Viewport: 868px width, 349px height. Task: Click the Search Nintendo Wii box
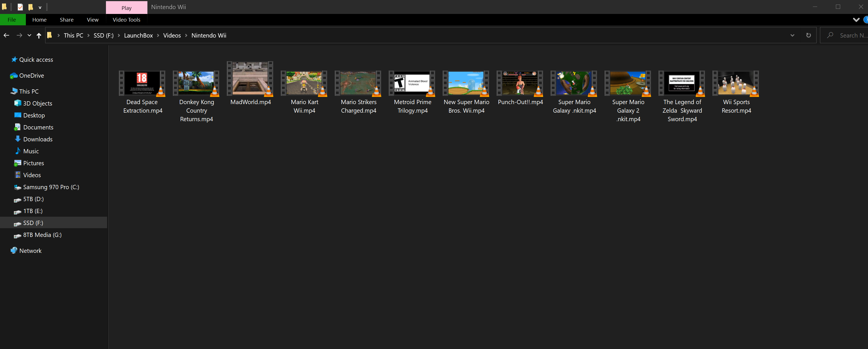[x=844, y=36]
